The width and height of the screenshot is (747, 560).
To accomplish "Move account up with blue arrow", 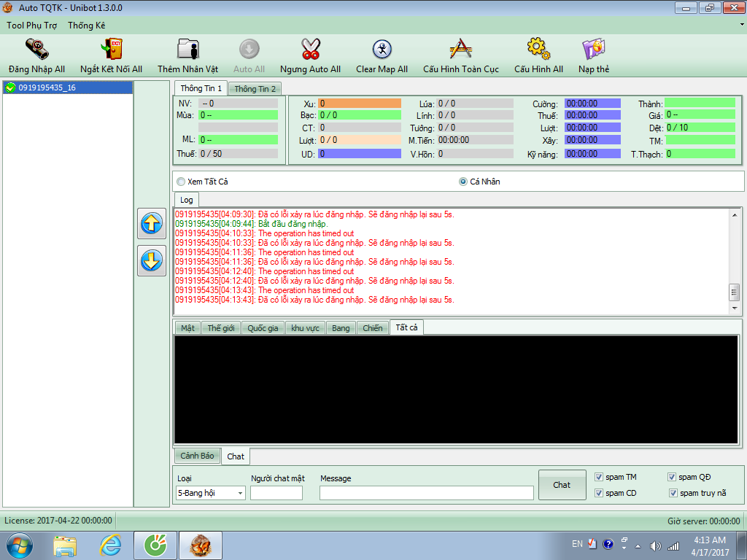I will (152, 223).
